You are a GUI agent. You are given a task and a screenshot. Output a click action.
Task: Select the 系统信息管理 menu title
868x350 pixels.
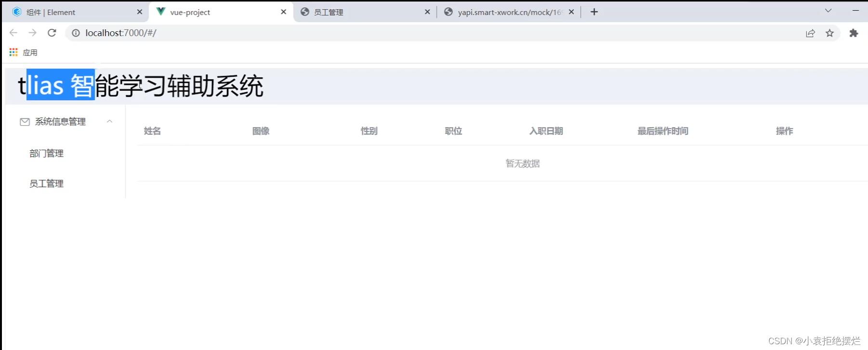tap(60, 122)
